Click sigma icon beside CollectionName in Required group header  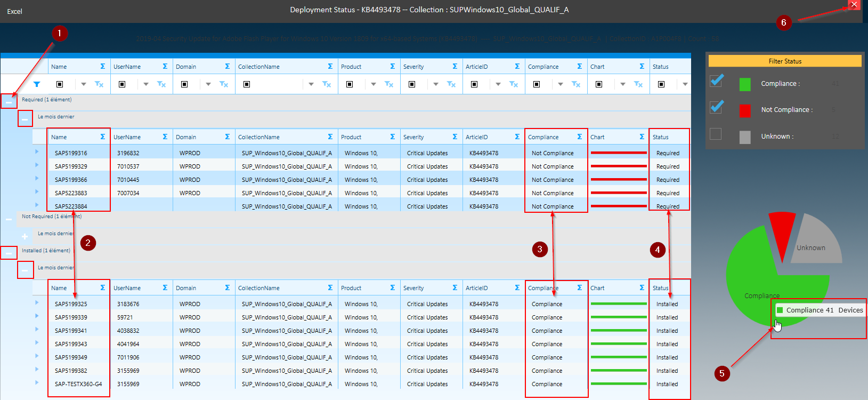tap(330, 137)
